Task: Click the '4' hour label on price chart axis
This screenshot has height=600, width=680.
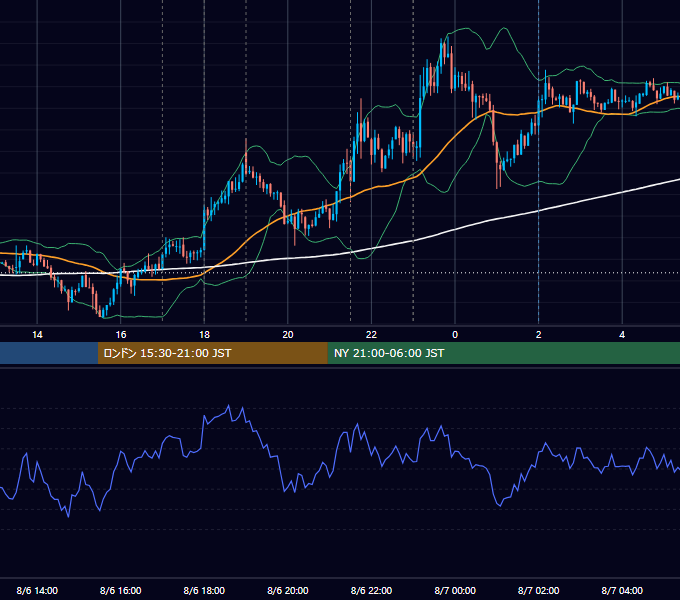Action: (622, 335)
